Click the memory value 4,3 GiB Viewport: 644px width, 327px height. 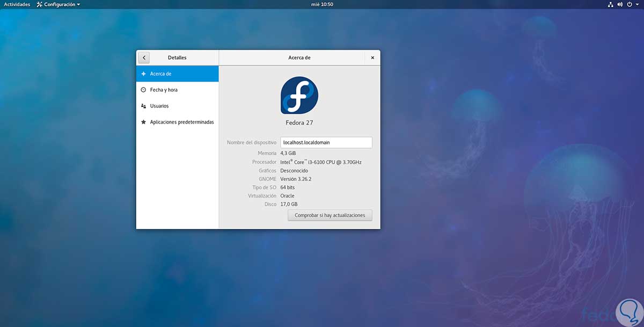point(288,154)
